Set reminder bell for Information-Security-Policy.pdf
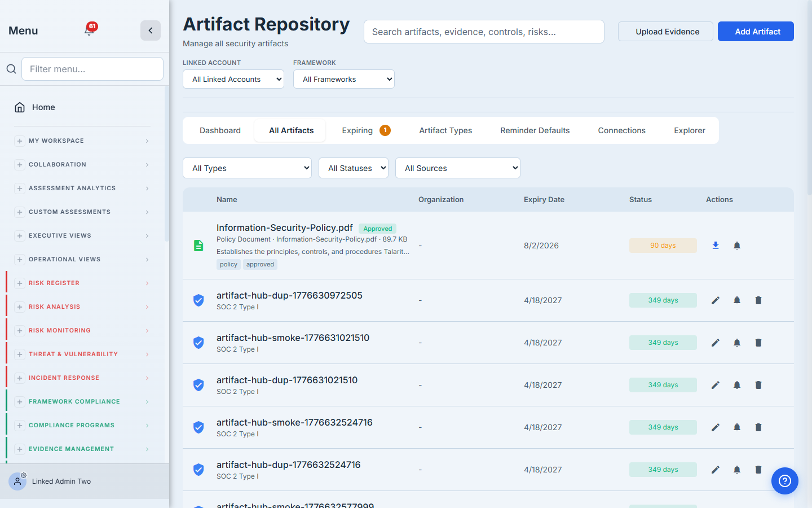 coord(737,246)
